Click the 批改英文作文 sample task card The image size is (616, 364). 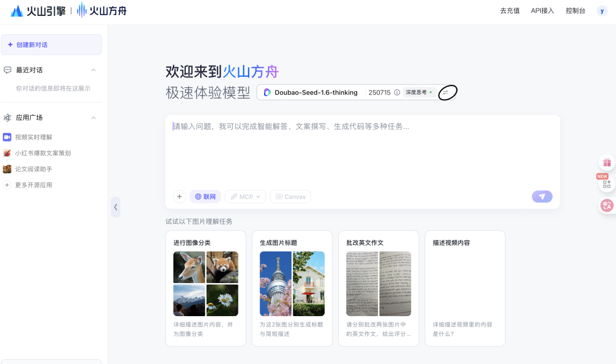point(379,288)
